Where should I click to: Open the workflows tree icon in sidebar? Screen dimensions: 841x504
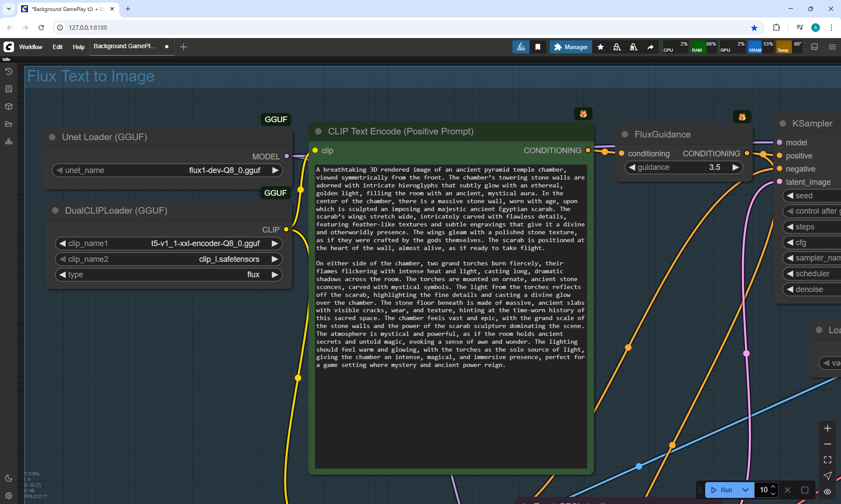click(x=8, y=141)
